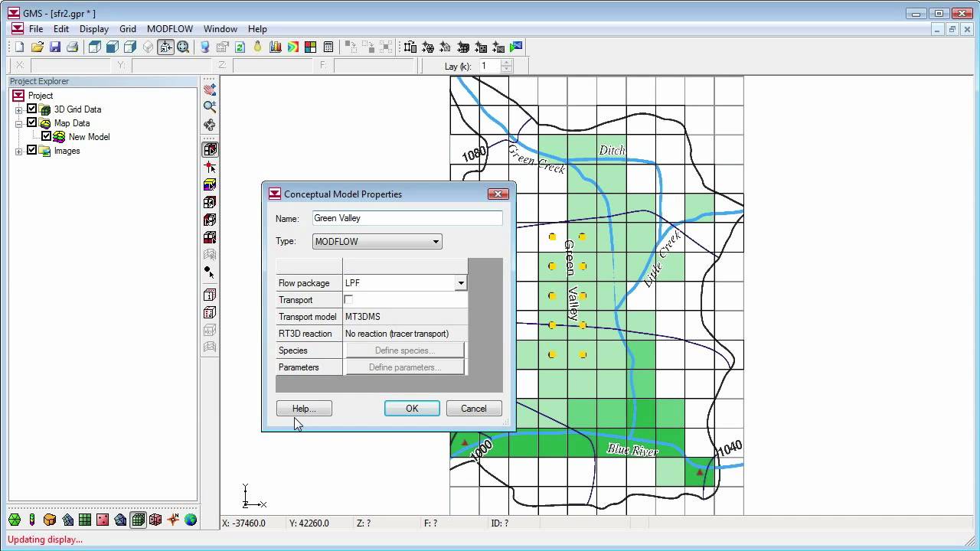Screen dimensions: 980x551
Task: Open the Help menu in the menu bar
Action: [257, 29]
